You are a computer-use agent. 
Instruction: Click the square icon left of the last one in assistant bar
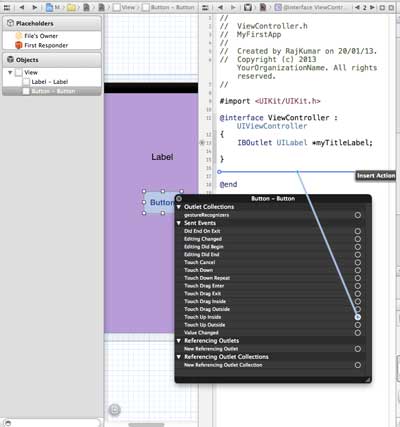click(x=382, y=7)
